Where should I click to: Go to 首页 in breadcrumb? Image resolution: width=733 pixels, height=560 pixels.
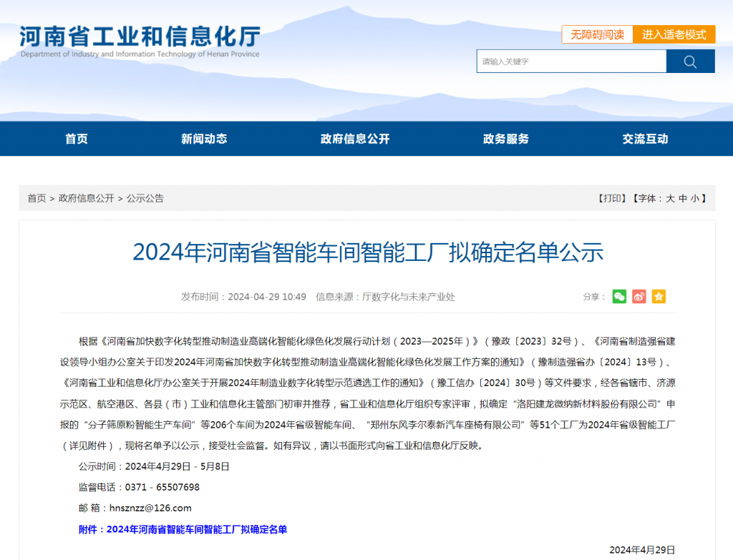click(x=37, y=198)
